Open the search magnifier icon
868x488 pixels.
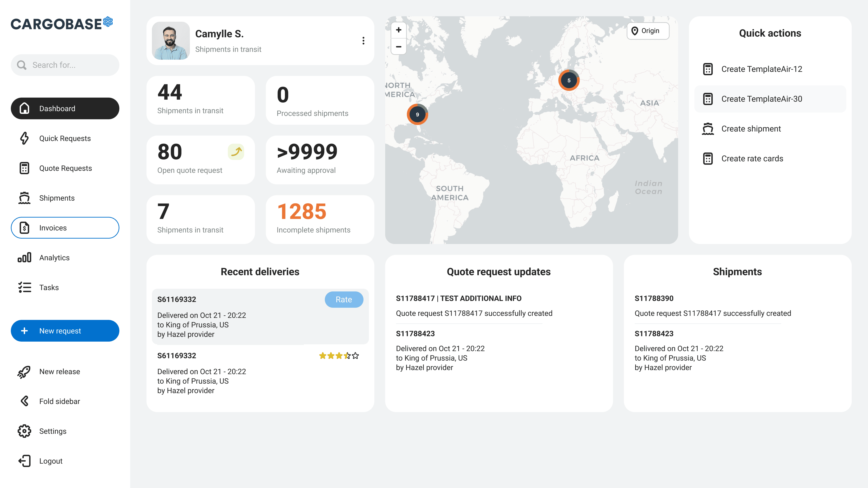point(22,65)
